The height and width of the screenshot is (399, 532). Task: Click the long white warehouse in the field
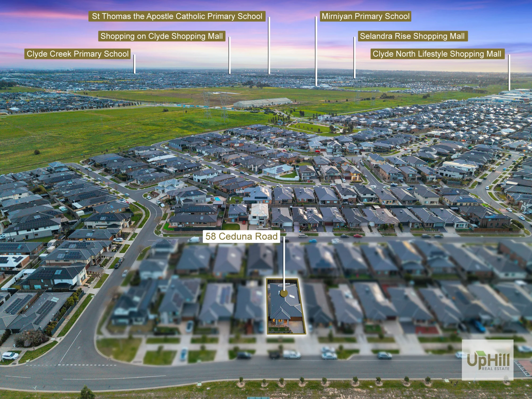tap(262, 103)
